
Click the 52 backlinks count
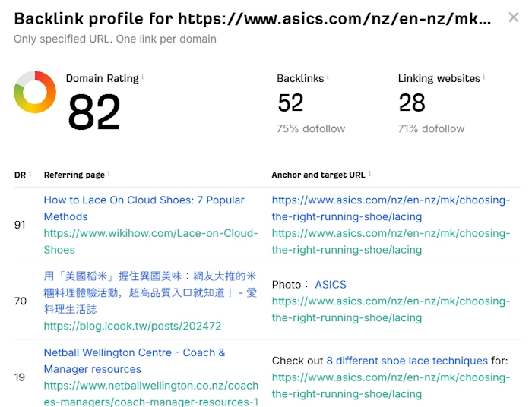coord(290,103)
